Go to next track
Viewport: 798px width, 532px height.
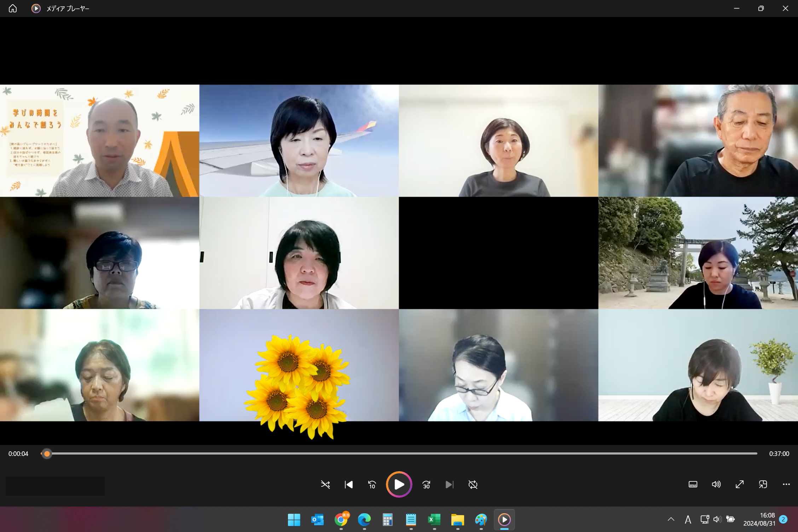[449, 485]
